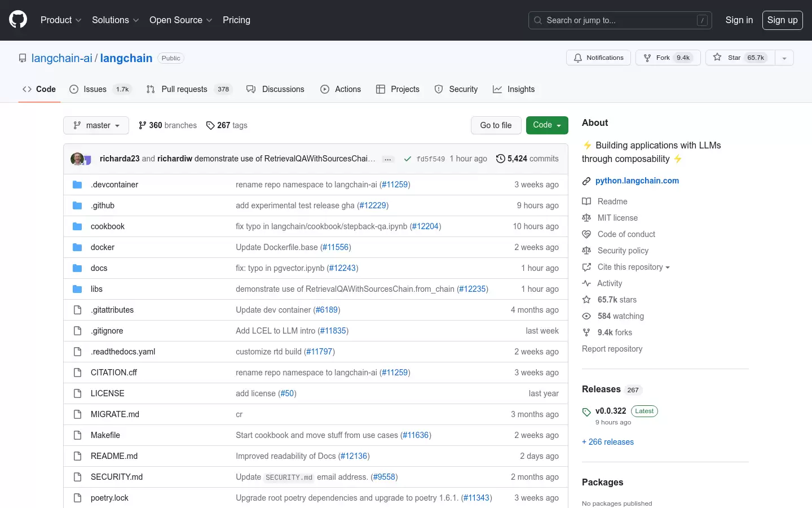The width and height of the screenshot is (812, 508).
Task: Click the .devcontainer folder icon
Action: click(x=77, y=185)
